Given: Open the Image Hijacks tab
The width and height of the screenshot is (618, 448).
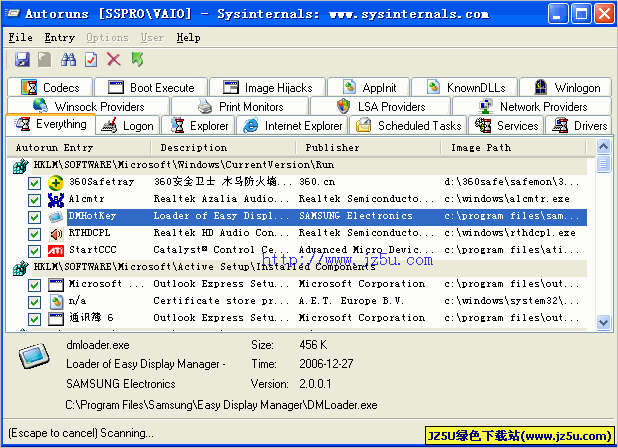Looking at the screenshot, I should (267, 87).
